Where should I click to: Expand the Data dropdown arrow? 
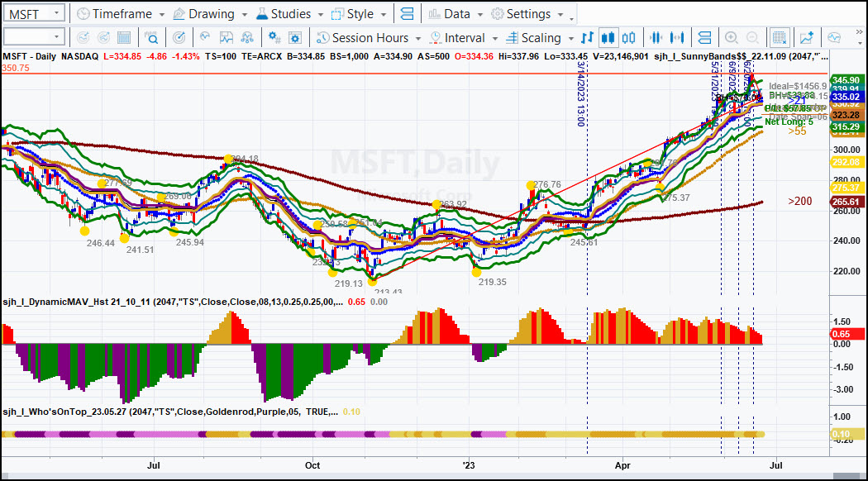pos(480,14)
